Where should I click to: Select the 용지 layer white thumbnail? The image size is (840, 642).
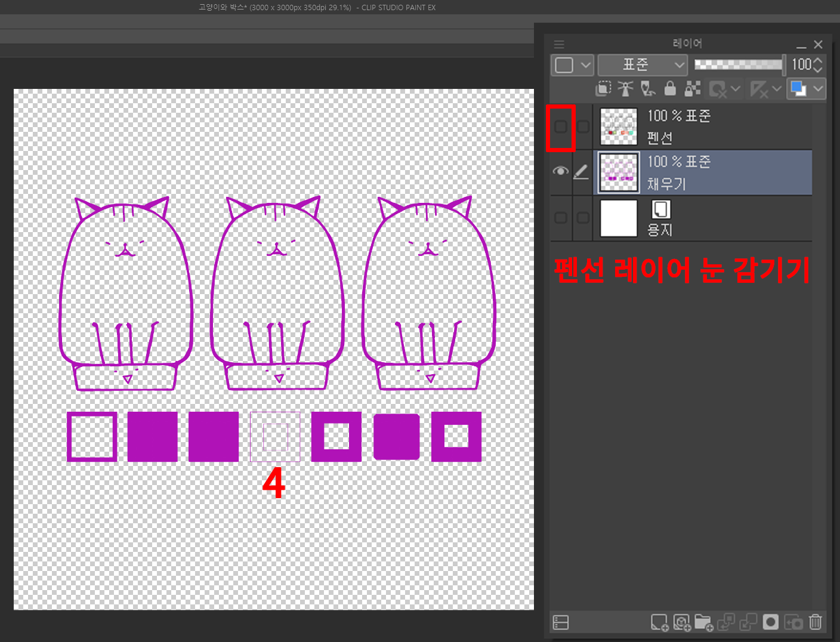pos(619,218)
